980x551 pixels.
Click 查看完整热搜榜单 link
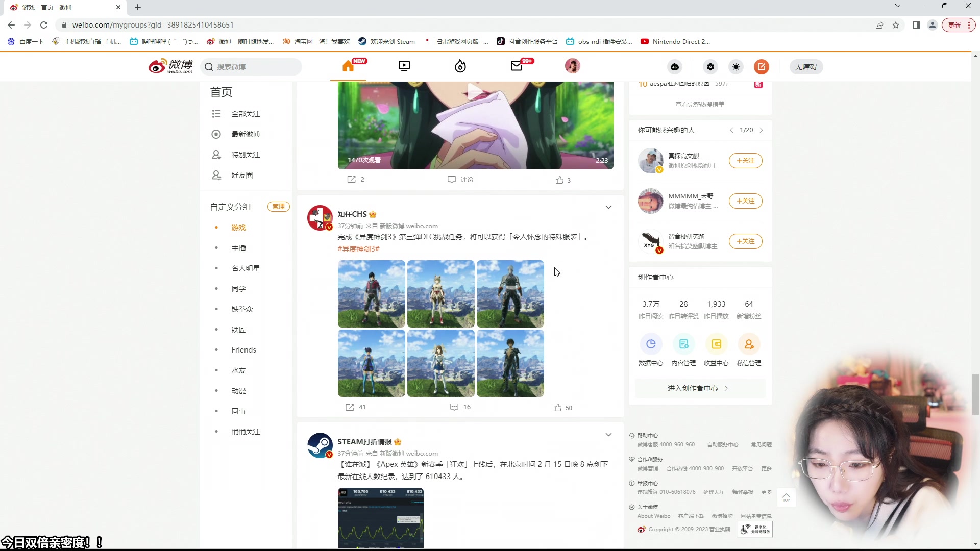tap(700, 105)
